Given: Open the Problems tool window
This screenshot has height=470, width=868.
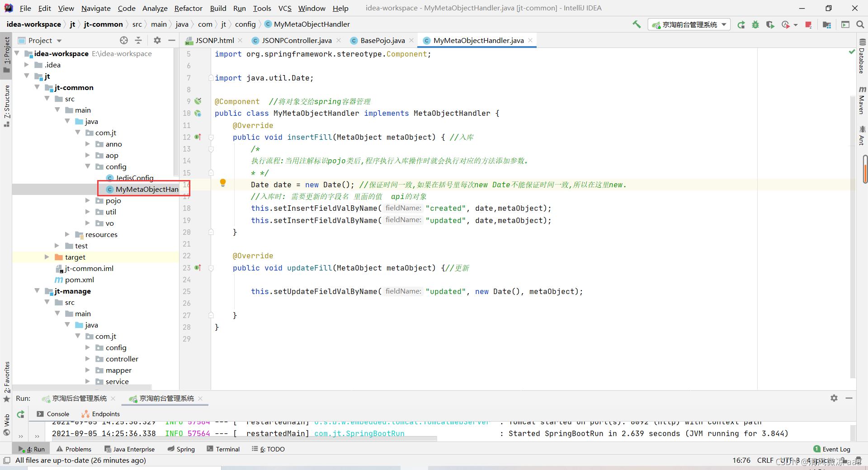Looking at the screenshot, I should [74, 449].
